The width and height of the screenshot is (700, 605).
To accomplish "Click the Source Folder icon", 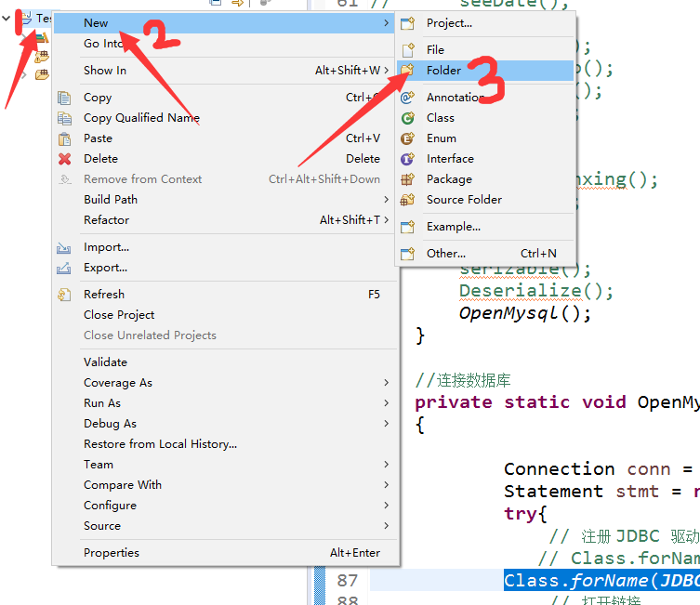I will [407, 200].
